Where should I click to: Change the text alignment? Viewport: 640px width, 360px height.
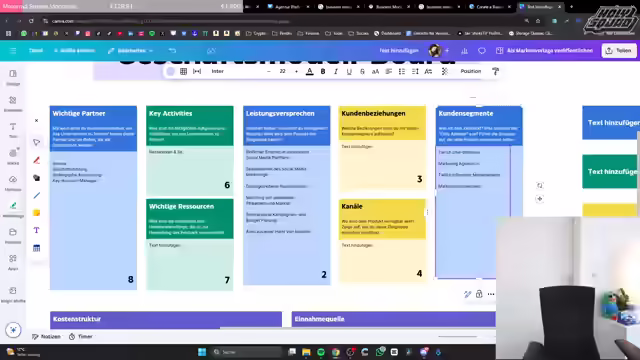[389, 71]
